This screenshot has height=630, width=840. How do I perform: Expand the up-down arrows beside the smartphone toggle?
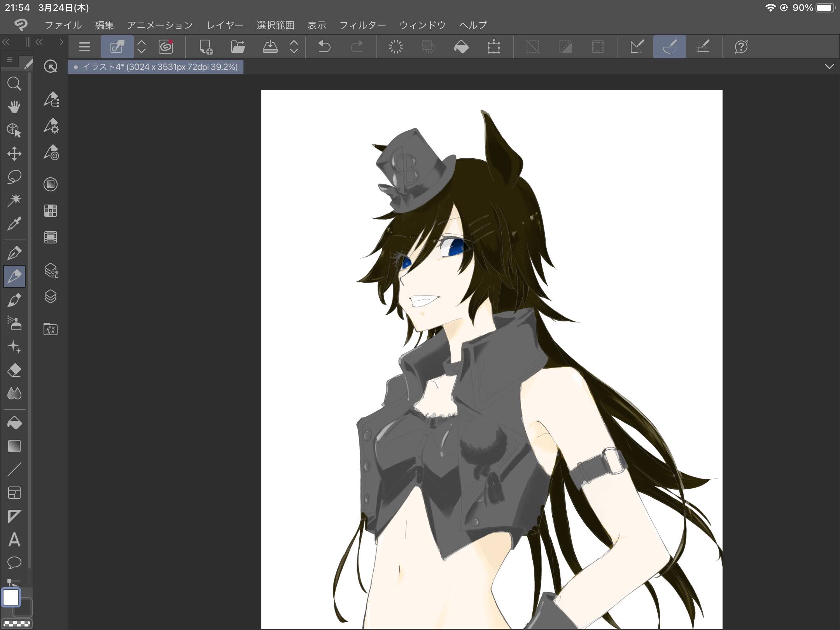tap(142, 47)
